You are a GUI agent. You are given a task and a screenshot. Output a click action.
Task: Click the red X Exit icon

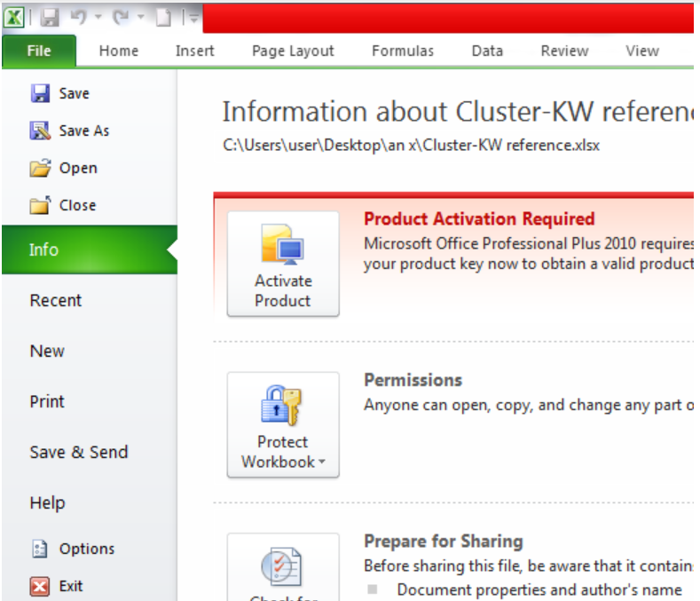[x=40, y=586]
